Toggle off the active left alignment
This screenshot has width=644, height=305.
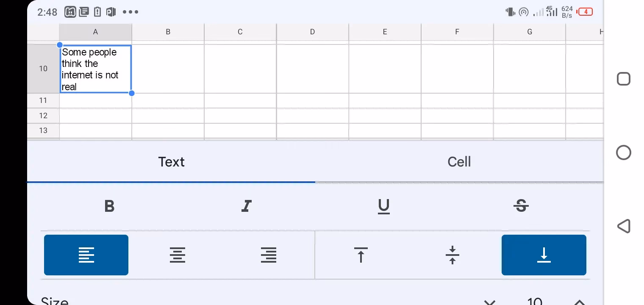(86, 255)
